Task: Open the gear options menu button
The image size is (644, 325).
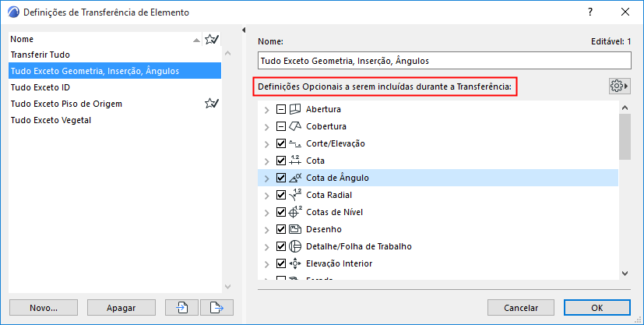Action: point(619,86)
